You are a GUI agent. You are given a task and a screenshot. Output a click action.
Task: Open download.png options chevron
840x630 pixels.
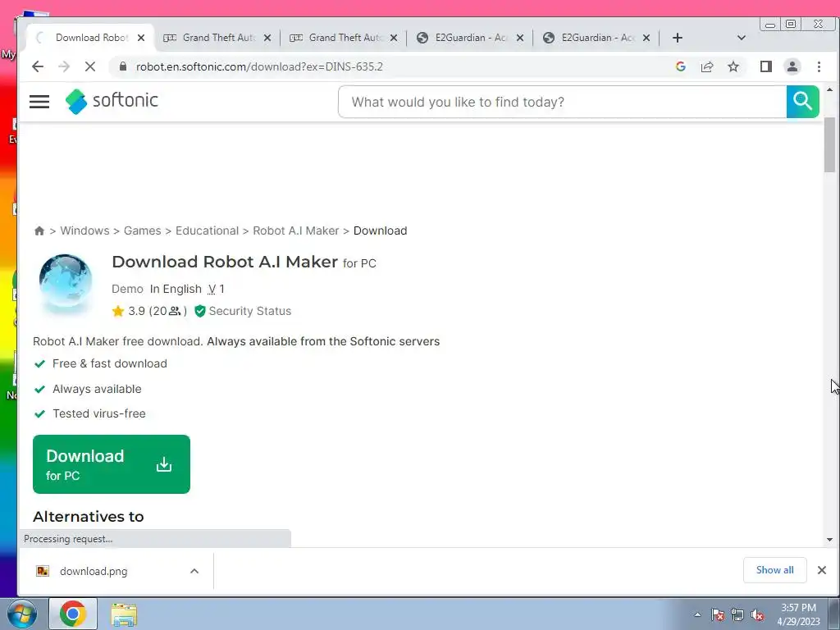click(194, 571)
